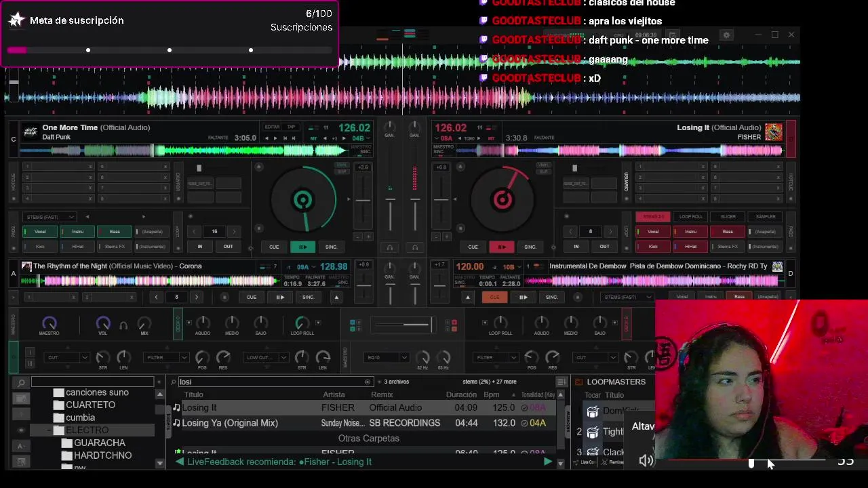Switch to the SAMPLER pads tab
The width and height of the screenshot is (868, 488).
point(765,217)
